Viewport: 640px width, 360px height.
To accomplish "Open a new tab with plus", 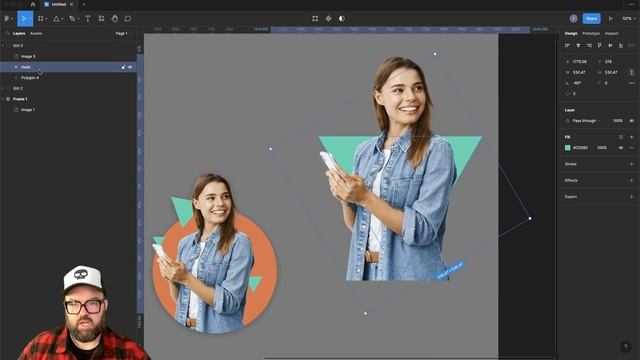I will point(84,4).
